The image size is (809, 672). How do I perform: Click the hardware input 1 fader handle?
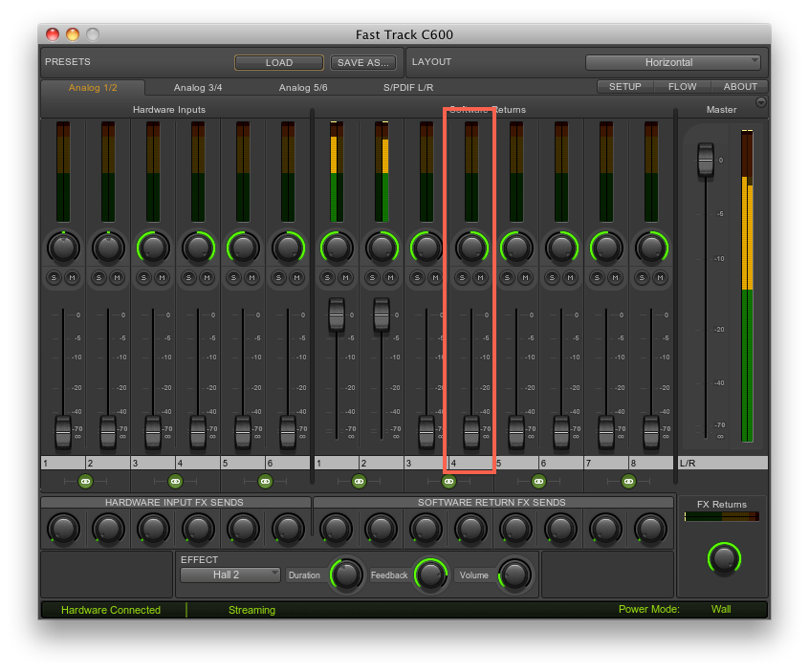click(x=63, y=432)
